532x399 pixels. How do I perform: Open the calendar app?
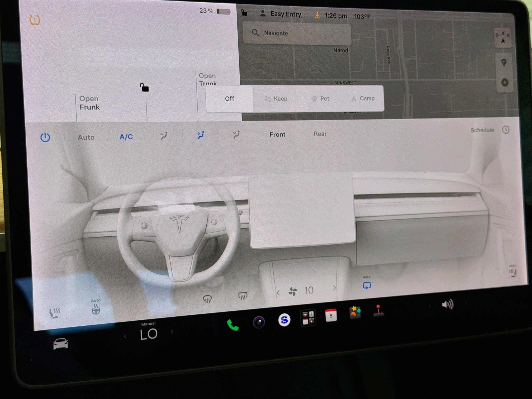tap(331, 315)
